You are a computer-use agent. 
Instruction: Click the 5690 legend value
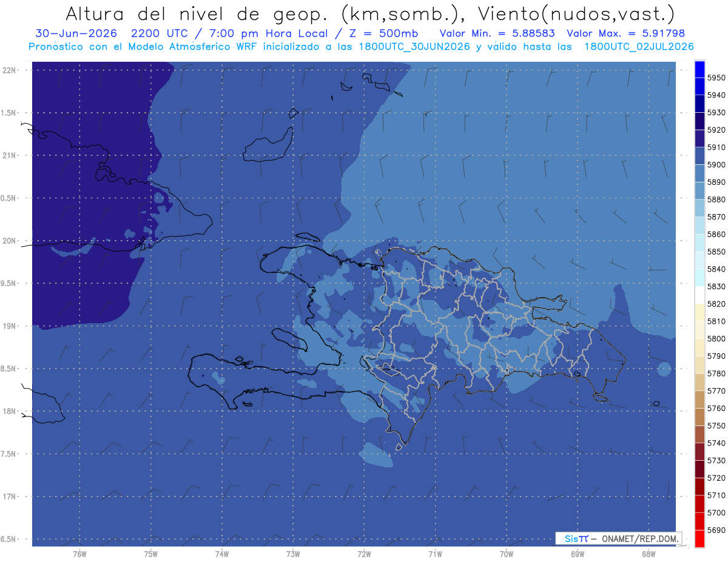[716, 530]
